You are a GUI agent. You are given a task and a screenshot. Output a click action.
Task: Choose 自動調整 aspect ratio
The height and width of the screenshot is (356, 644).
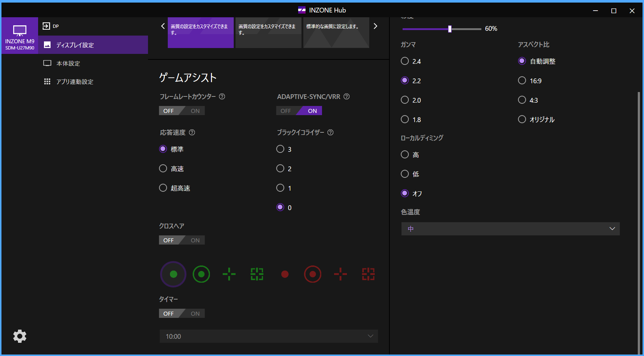point(522,61)
